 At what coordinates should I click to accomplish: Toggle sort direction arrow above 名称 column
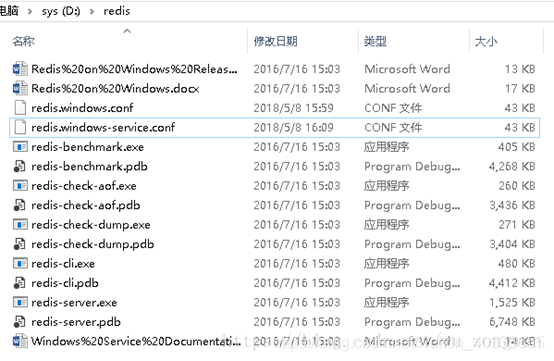coord(127,31)
